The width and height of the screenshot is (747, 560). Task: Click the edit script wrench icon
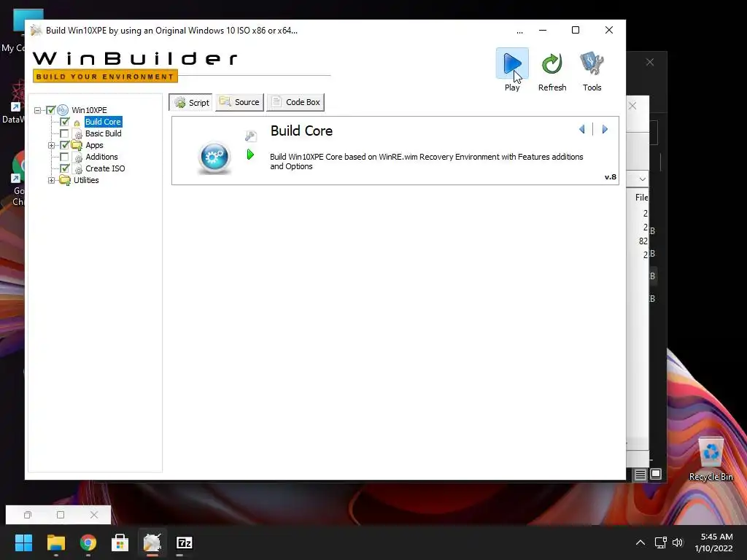pyautogui.click(x=251, y=136)
